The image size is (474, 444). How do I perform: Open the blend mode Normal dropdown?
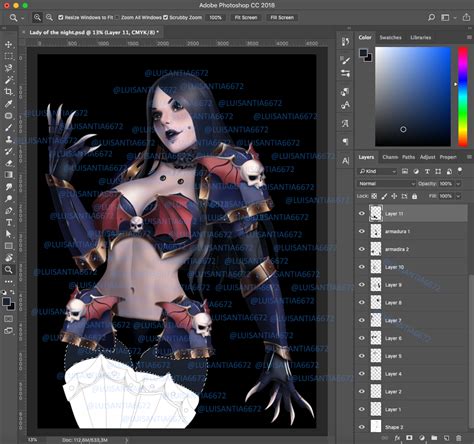386,184
